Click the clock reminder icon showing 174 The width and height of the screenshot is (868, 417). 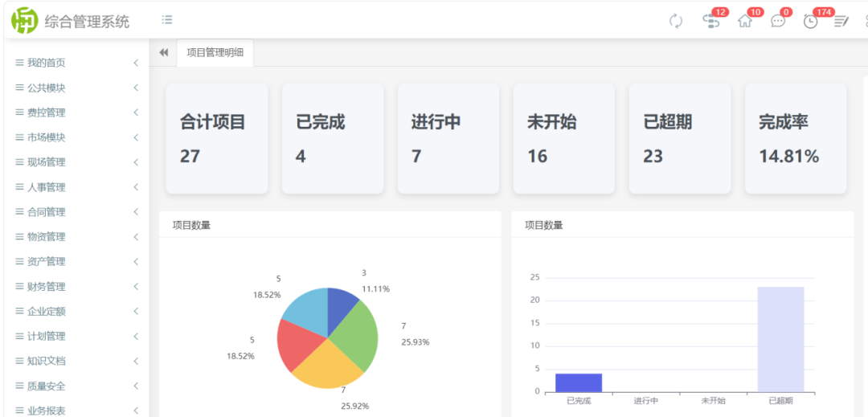pos(810,22)
